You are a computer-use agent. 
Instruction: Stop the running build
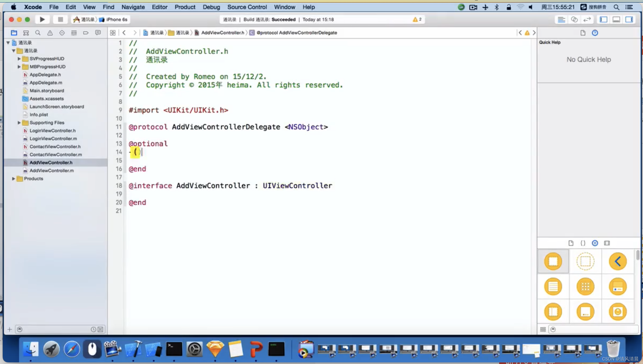60,19
